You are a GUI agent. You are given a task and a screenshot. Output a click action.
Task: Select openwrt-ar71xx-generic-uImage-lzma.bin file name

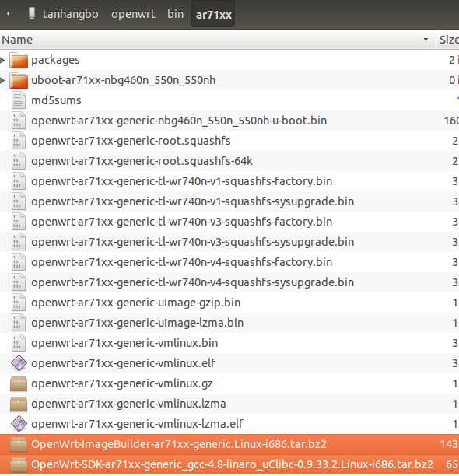138,323
